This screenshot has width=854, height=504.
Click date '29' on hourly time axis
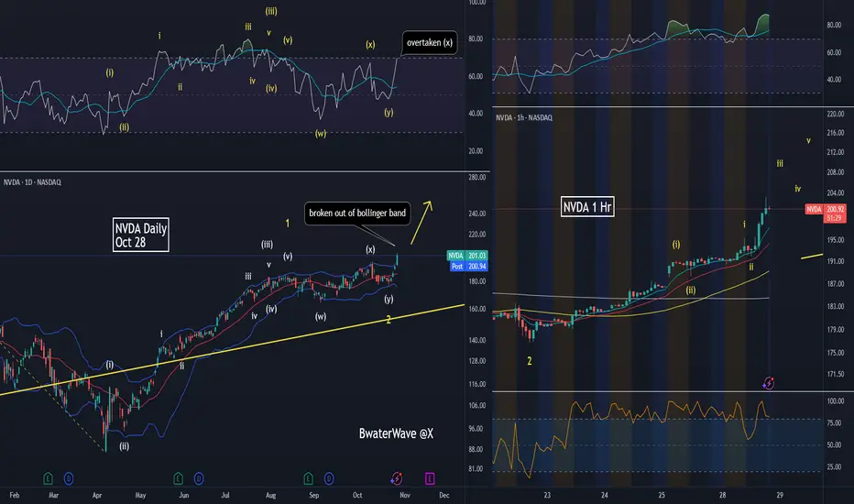click(x=780, y=495)
